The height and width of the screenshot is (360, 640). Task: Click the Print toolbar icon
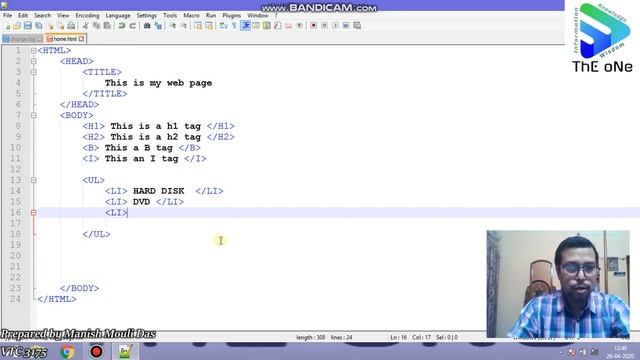71,26
